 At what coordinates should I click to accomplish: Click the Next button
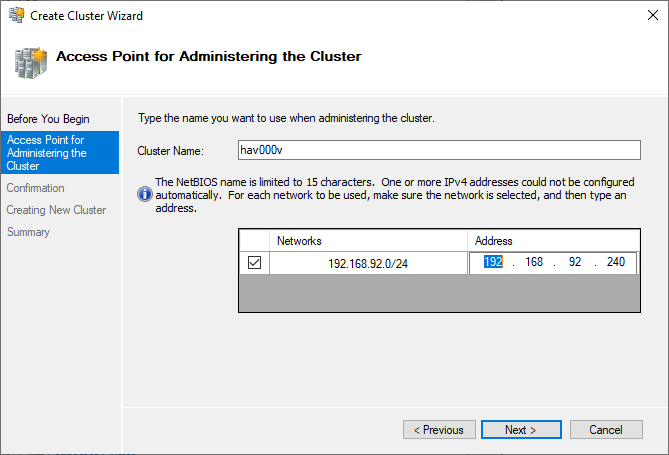(x=520, y=430)
